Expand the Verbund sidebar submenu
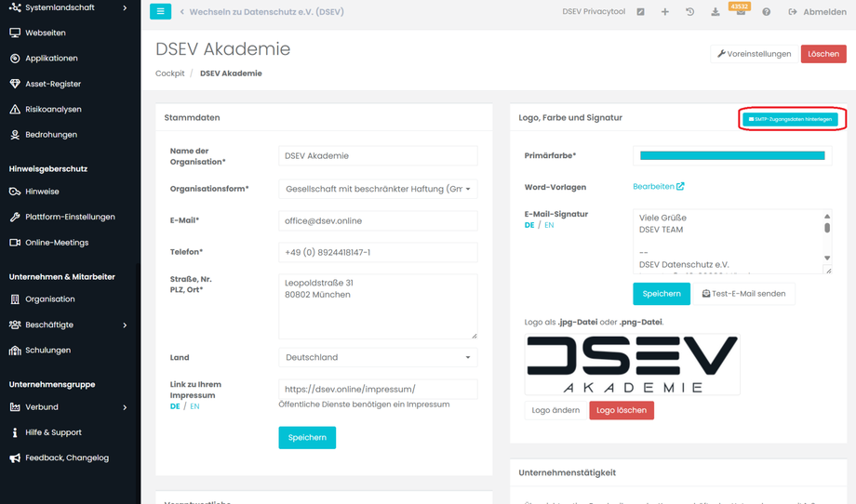The height and width of the screenshot is (504, 856). [x=125, y=407]
